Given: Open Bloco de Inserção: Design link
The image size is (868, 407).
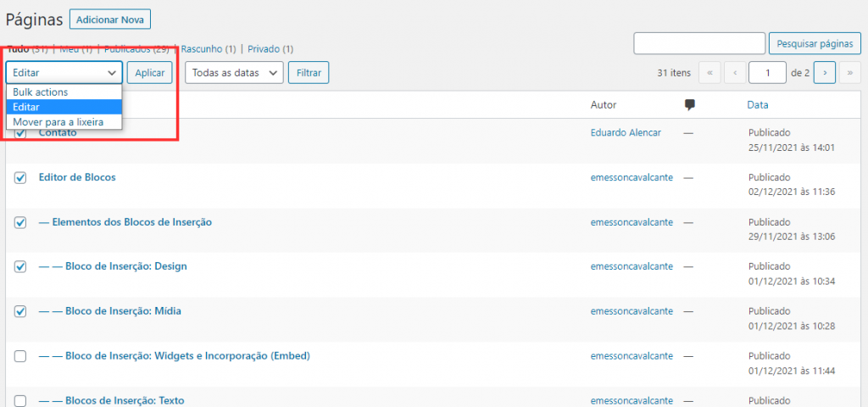Looking at the screenshot, I should coord(113,266).
